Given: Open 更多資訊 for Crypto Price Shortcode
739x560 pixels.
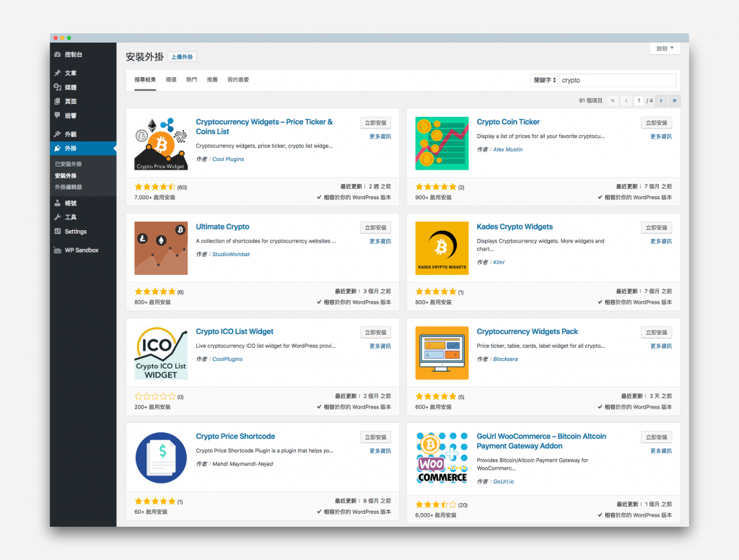Looking at the screenshot, I should click(380, 450).
